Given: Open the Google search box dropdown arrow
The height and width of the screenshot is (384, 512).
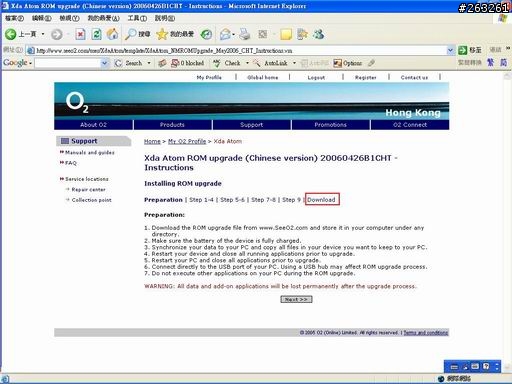Looking at the screenshot, I should pos(105,63).
